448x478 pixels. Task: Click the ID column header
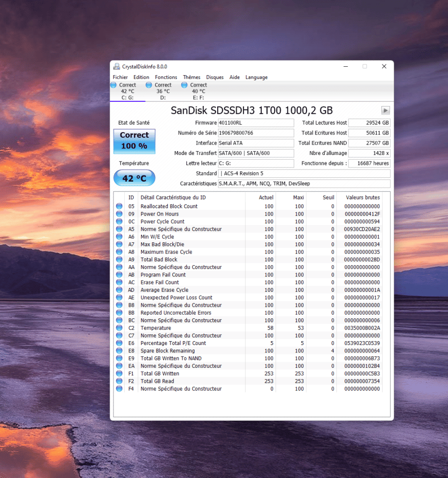pos(131,197)
